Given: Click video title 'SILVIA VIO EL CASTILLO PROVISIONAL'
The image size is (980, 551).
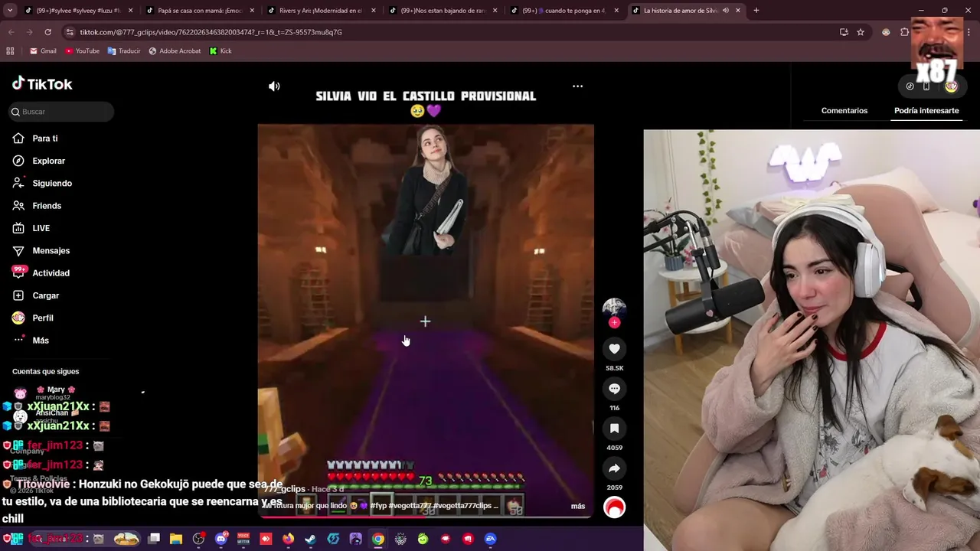Looking at the screenshot, I should (x=426, y=96).
